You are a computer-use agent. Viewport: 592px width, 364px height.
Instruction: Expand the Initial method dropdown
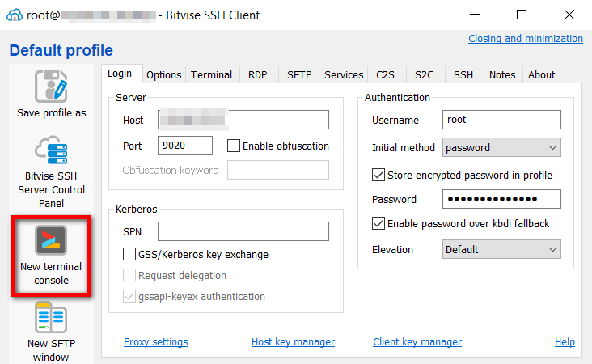pyautogui.click(x=501, y=147)
